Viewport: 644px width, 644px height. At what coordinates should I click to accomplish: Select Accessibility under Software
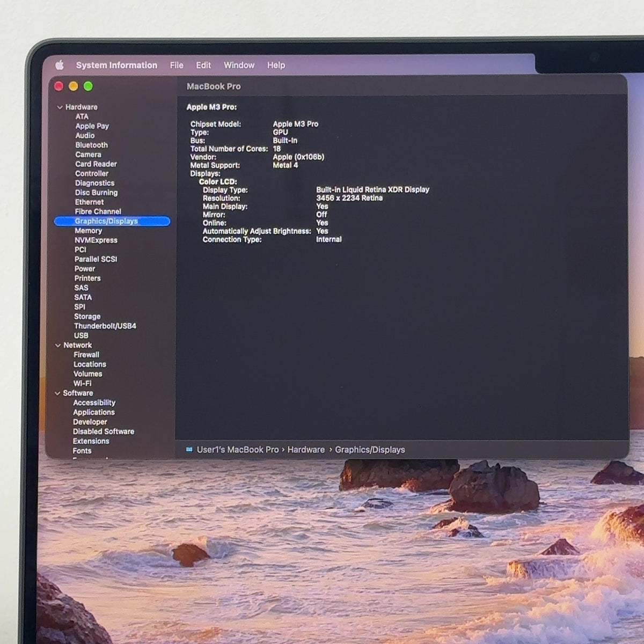click(x=94, y=403)
